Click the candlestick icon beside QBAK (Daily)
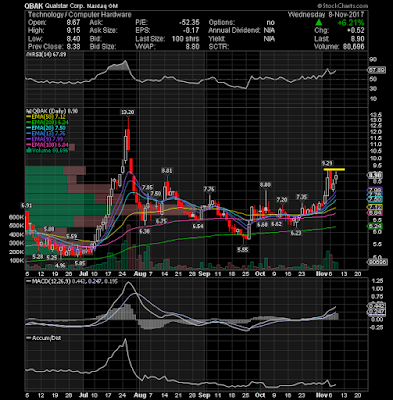 pyautogui.click(x=28, y=111)
